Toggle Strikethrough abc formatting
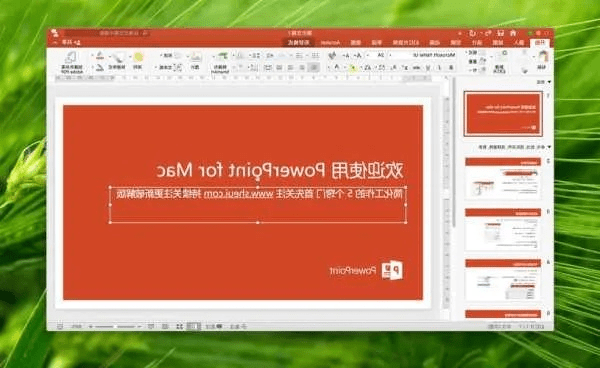The height and width of the screenshot is (368, 600). [x=416, y=67]
